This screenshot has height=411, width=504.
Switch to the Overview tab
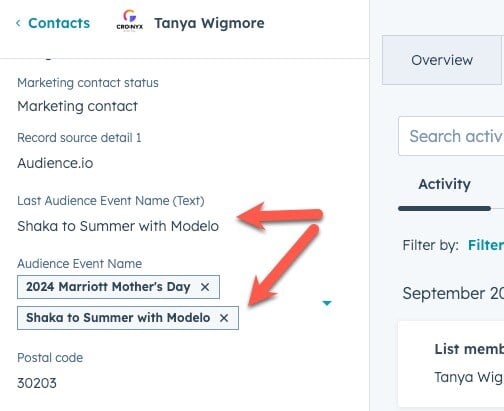tap(442, 60)
